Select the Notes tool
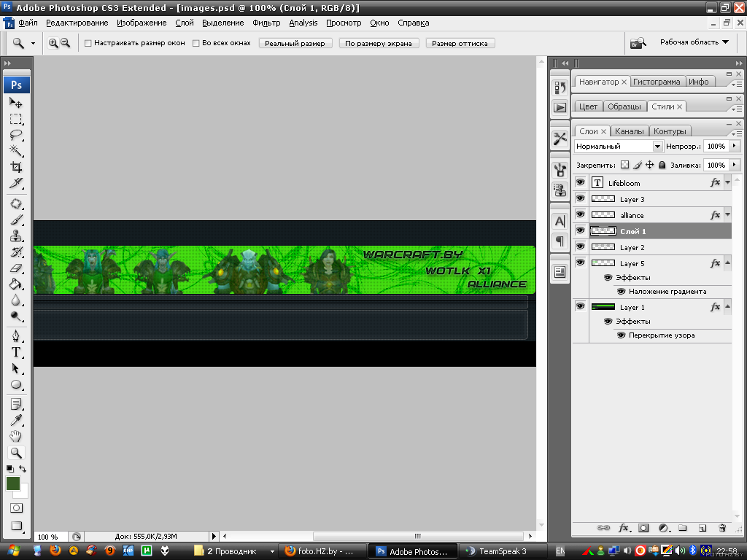The height and width of the screenshot is (560, 747). pos(16,404)
